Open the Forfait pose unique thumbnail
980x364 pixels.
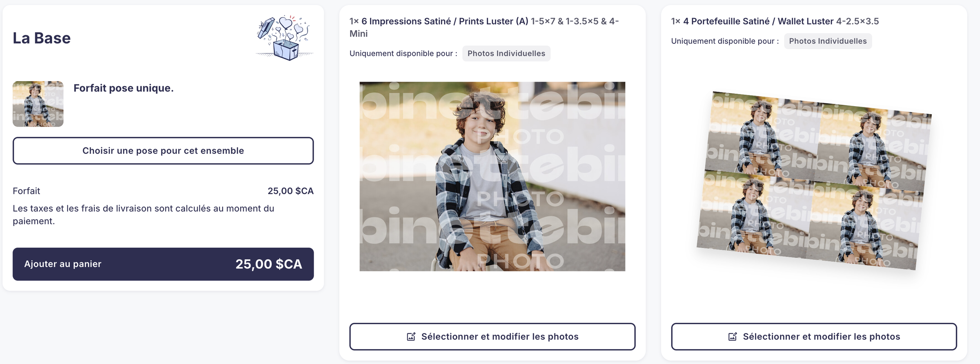(x=38, y=104)
